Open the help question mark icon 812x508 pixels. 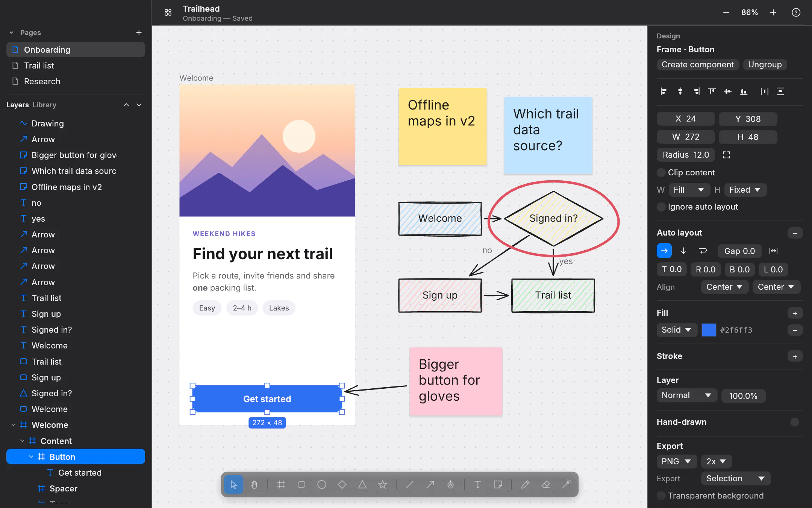(x=796, y=12)
